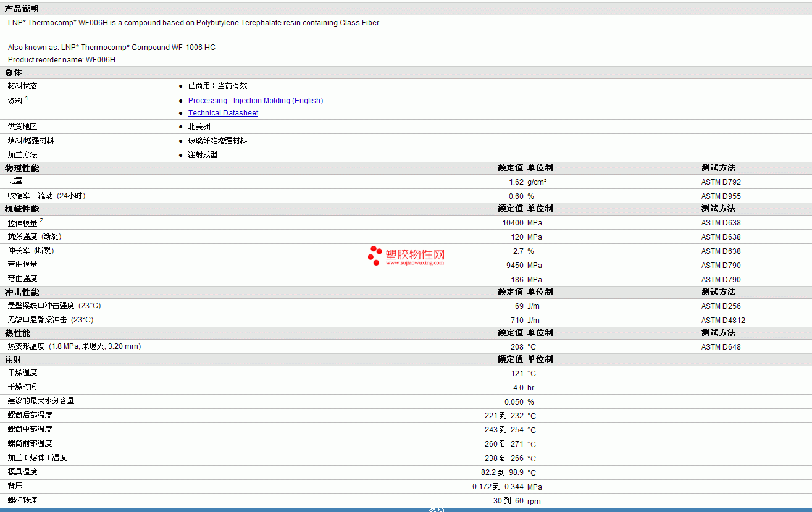Click the melt temperature range 238 到 266
This screenshot has height=512, width=812.
point(504,459)
